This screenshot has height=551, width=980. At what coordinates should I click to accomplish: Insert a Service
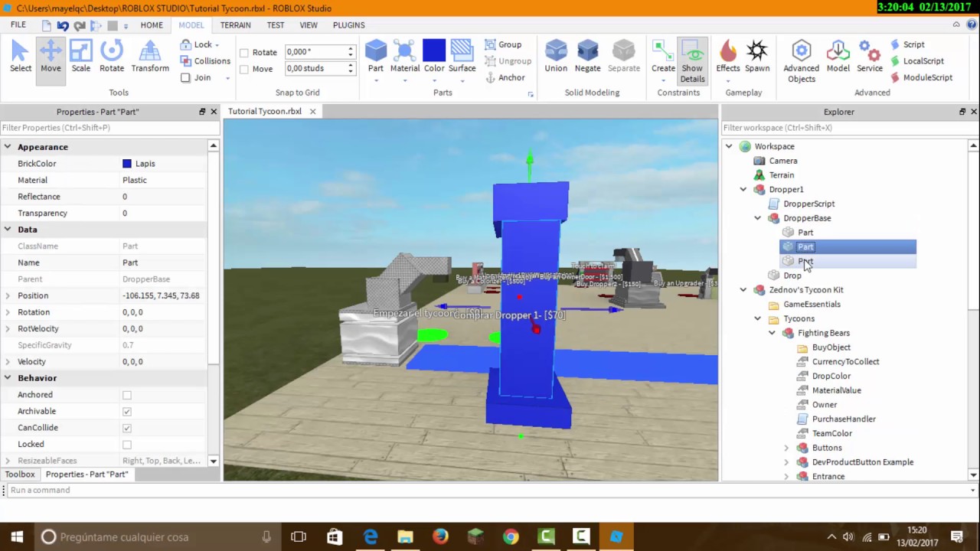pyautogui.click(x=870, y=57)
